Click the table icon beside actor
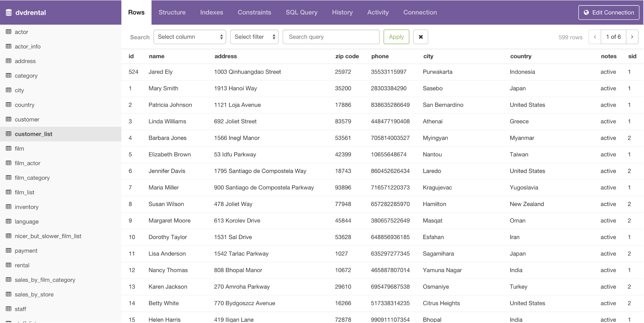 (x=8, y=32)
